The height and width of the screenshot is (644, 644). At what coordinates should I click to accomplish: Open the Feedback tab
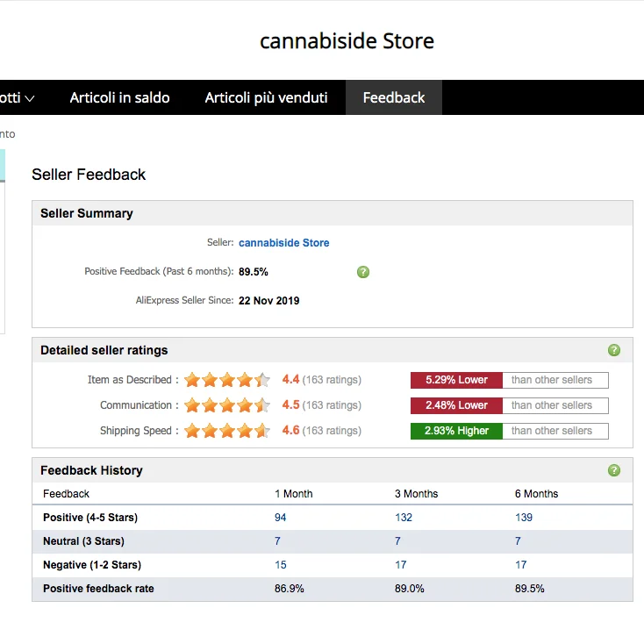pyautogui.click(x=393, y=97)
